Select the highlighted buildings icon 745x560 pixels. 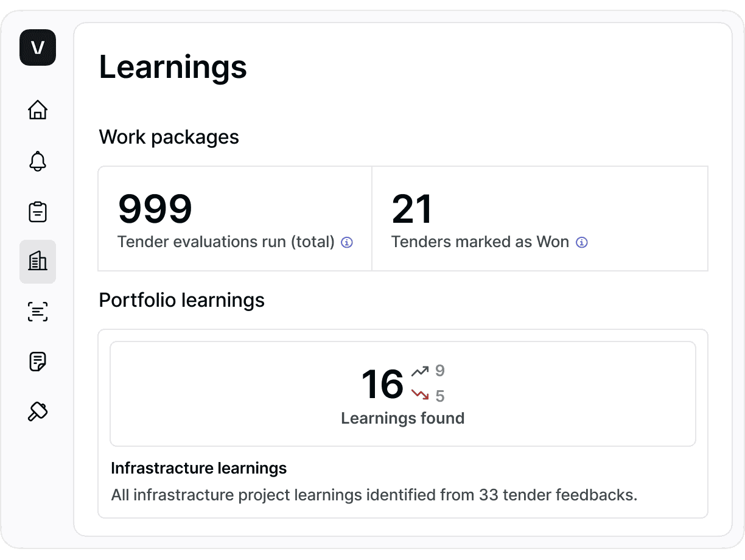click(x=38, y=262)
